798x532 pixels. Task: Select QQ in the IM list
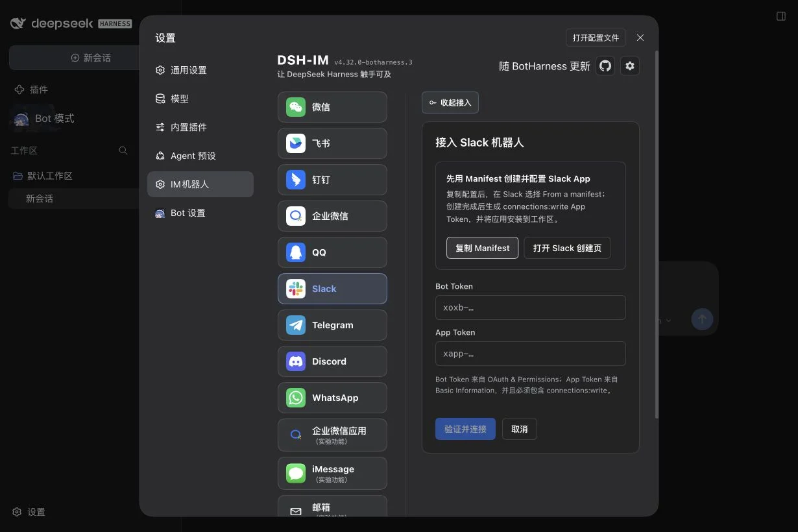[x=332, y=252]
